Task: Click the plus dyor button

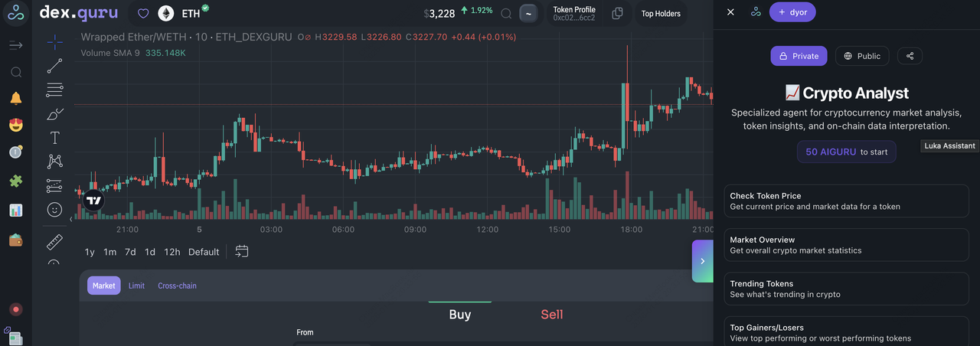Action: click(x=792, y=12)
